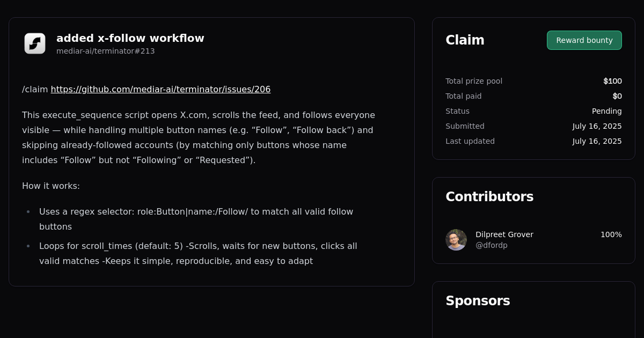Click the Last updated date value

(x=597, y=141)
